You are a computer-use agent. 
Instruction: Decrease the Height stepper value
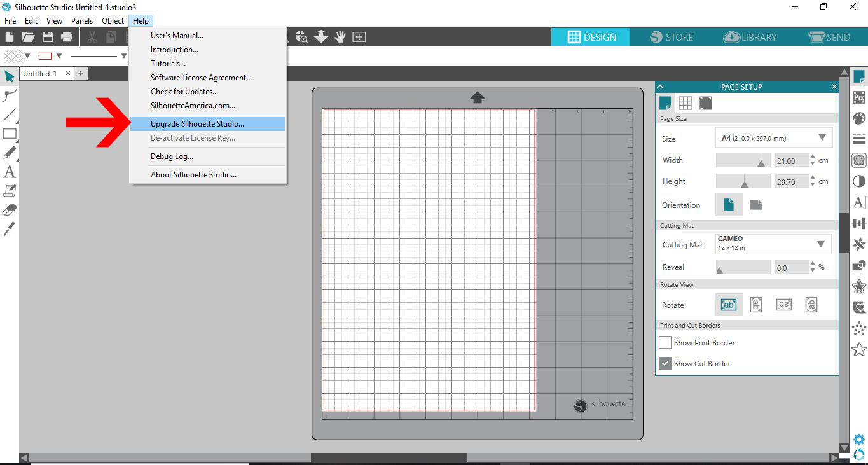pyautogui.click(x=813, y=185)
